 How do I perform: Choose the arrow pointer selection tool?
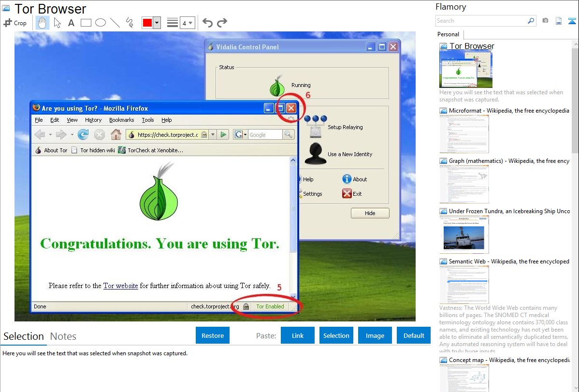[x=57, y=23]
